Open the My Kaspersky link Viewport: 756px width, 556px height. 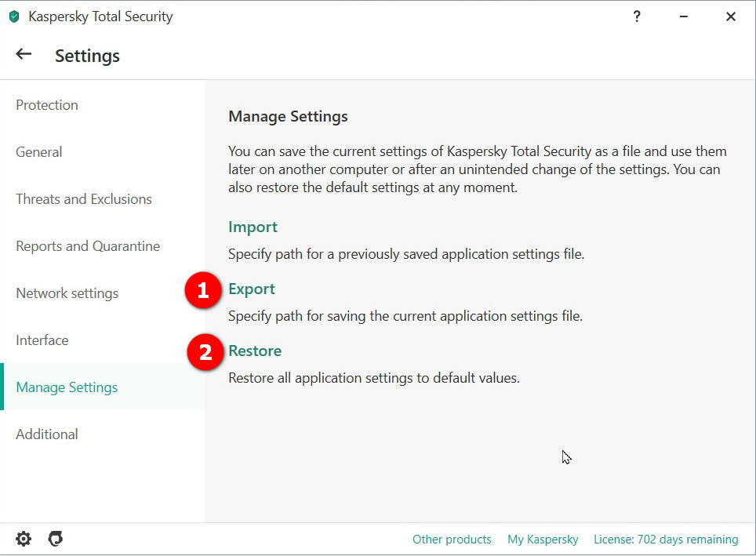(543, 540)
